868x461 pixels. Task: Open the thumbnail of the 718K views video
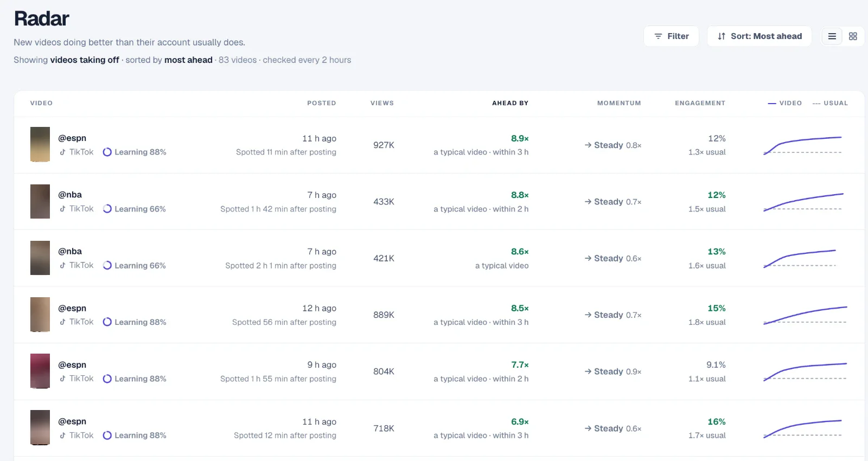pyautogui.click(x=40, y=428)
